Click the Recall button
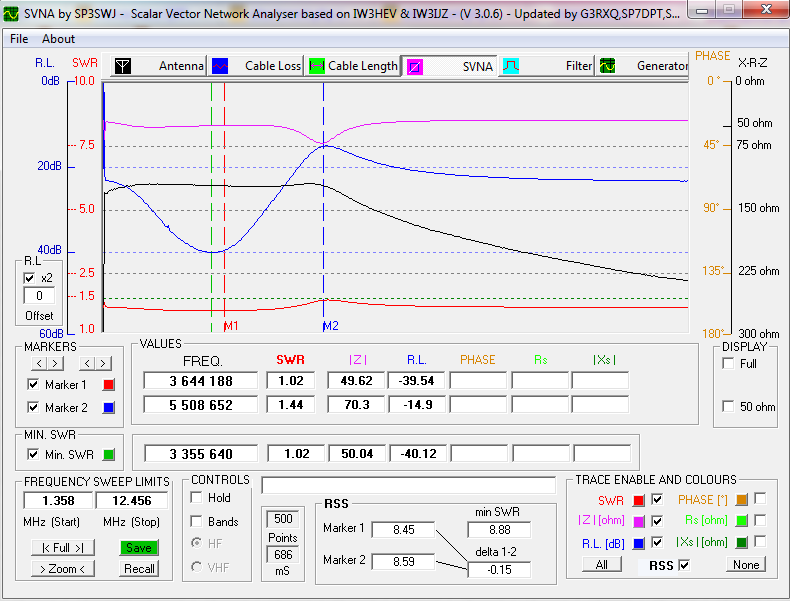This screenshot has width=790, height=601. pos(139,569)
